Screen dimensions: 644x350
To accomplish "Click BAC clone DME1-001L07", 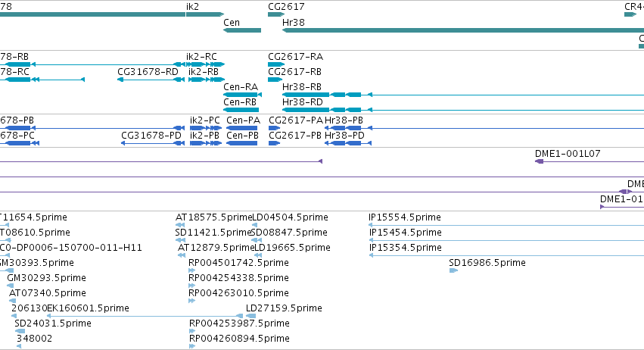I will point(568,154).
